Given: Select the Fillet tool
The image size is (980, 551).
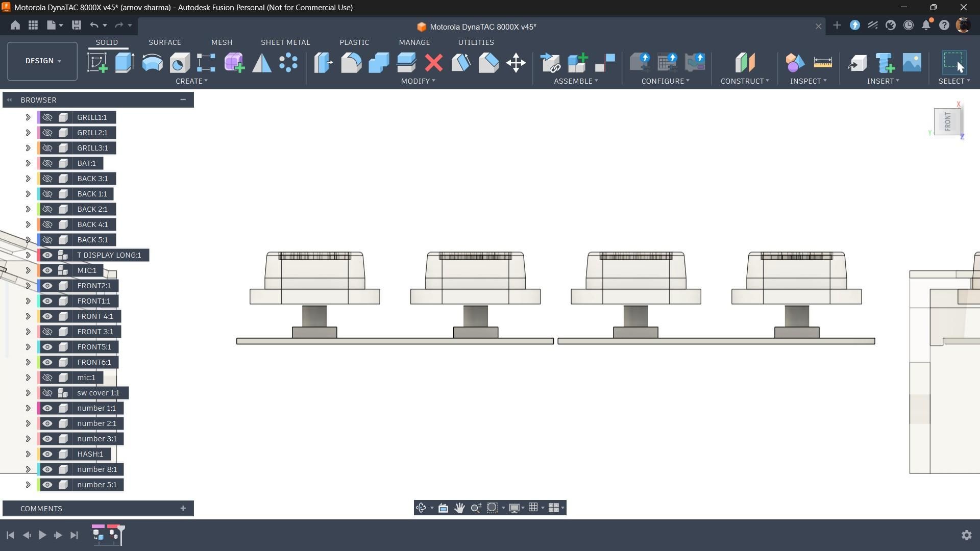Looking at the screenshot, I should click(351, 63).
